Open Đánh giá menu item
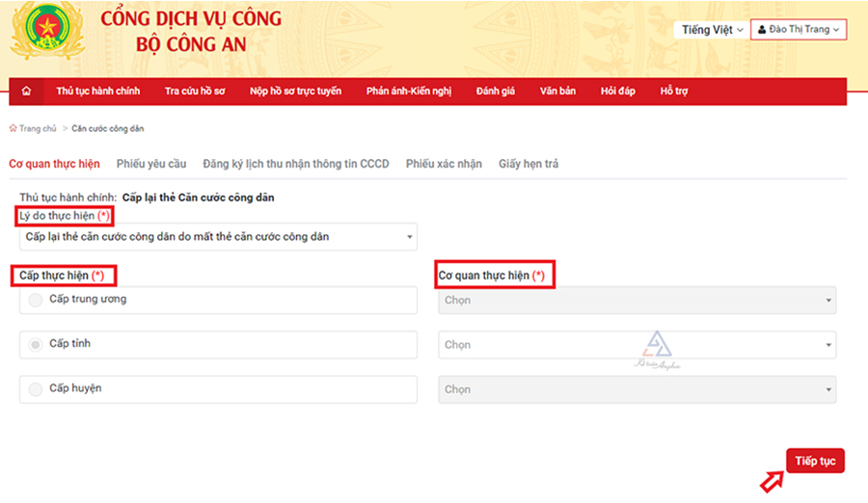This screenshot has width=868, height=503. 496,92
